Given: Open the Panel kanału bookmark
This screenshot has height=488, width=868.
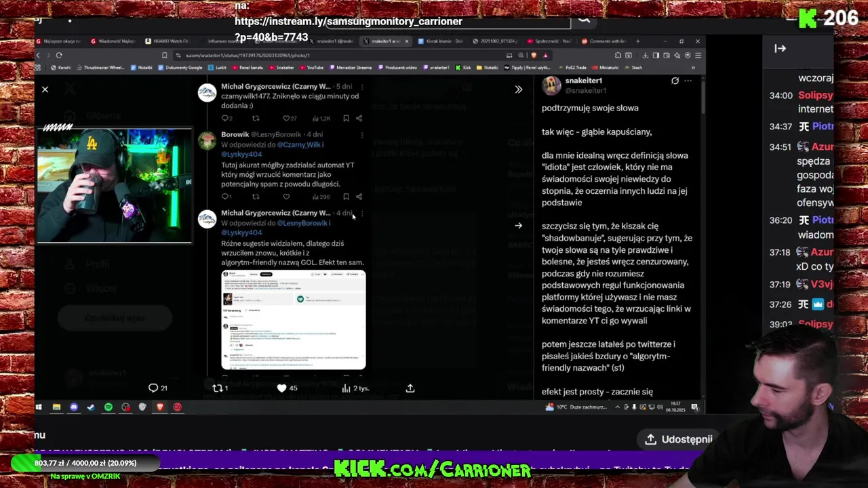Looking at the screenshot, I should click(248, 68).
